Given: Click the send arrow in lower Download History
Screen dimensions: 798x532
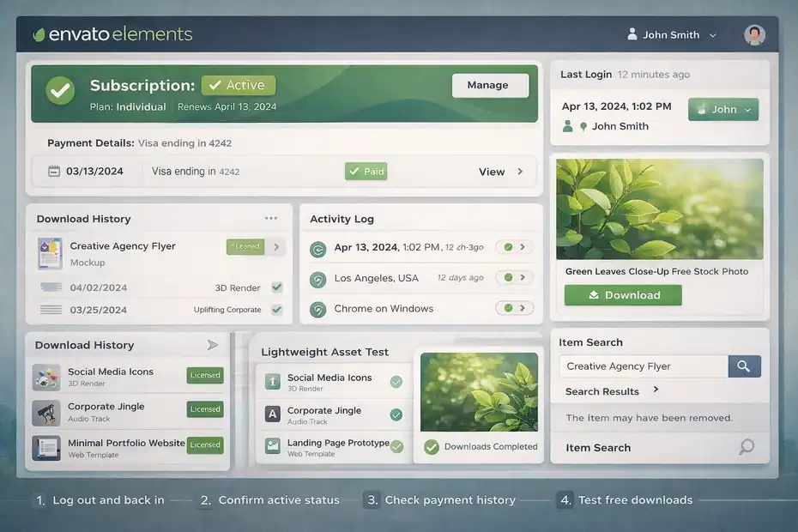Looking at the screenshot, I should click(x=212, y=345).
